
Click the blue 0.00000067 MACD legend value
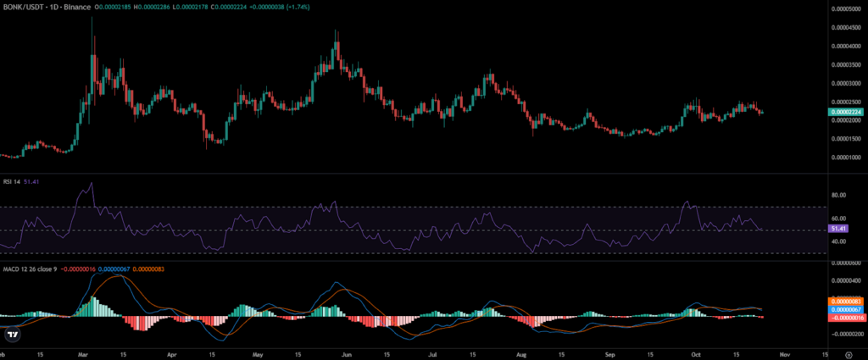(114, 269)
